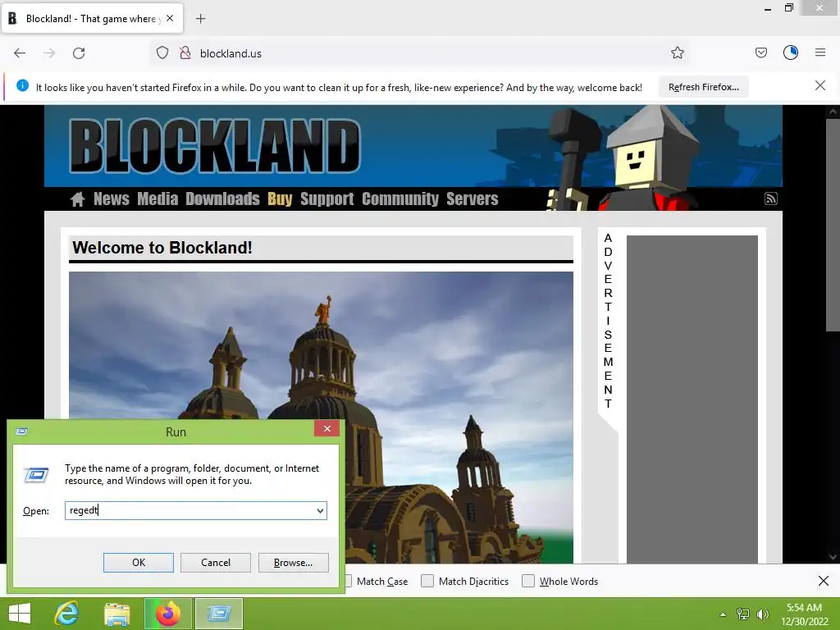
Task: Open the Downloads section
Action: click(222, 199)
